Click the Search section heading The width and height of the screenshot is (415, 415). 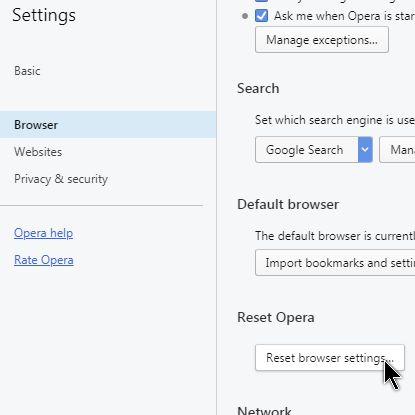pyautogui.click(x=258, y=88)
